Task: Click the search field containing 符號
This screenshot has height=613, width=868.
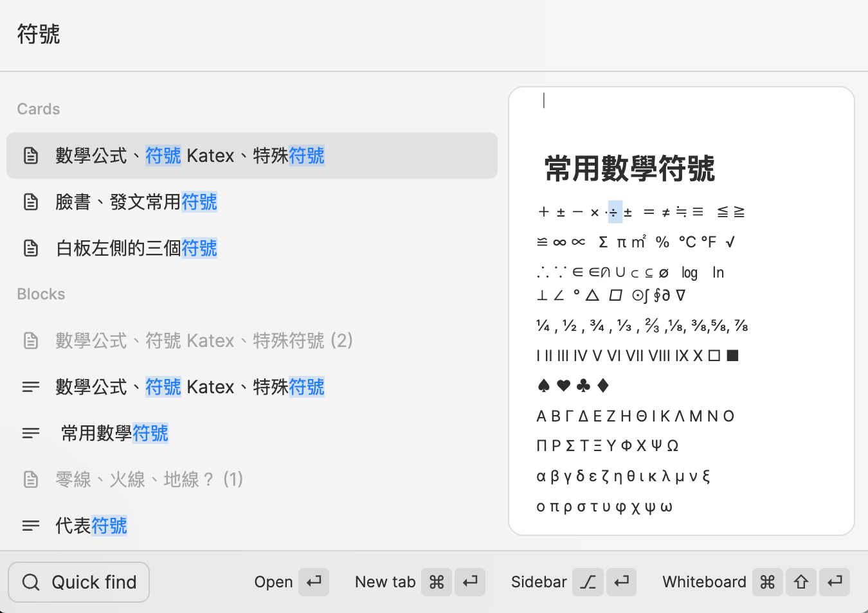Action: (257, 34)
